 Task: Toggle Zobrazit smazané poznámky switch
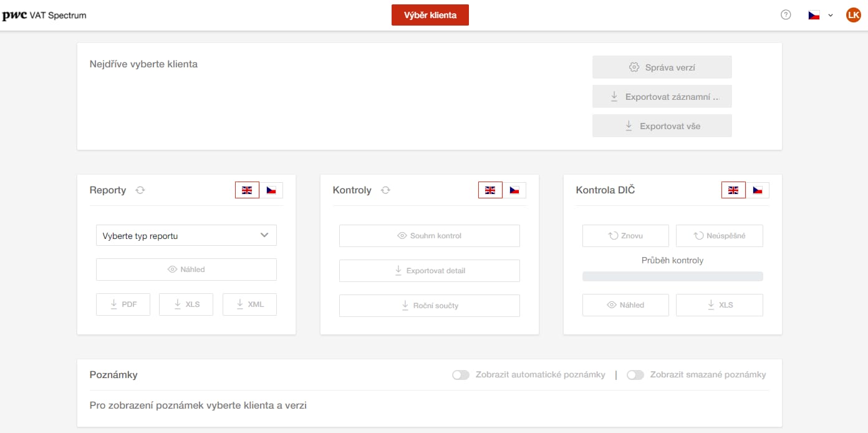[635, 375]
